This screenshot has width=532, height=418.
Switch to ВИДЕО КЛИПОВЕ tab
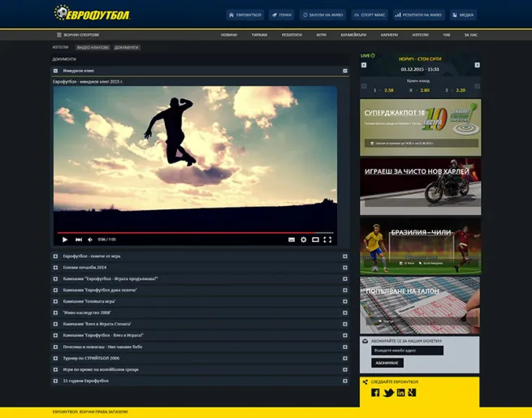click(x=93, y=47)
